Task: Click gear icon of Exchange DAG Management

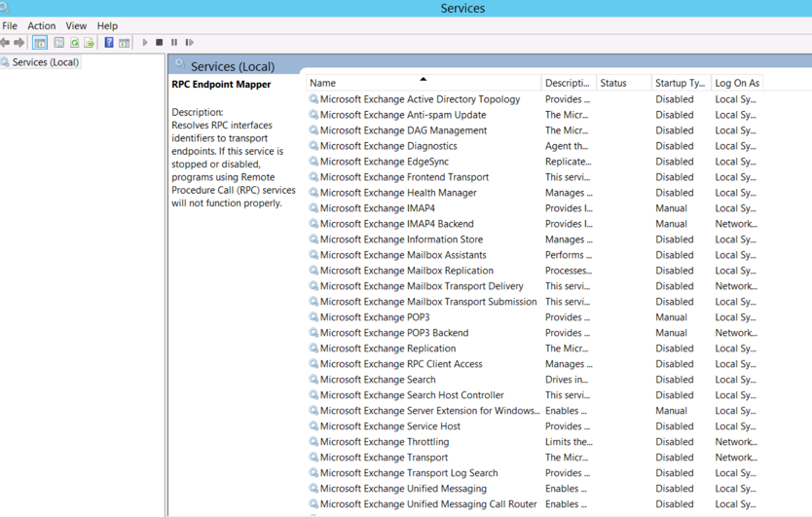Action: click(314, 130)
